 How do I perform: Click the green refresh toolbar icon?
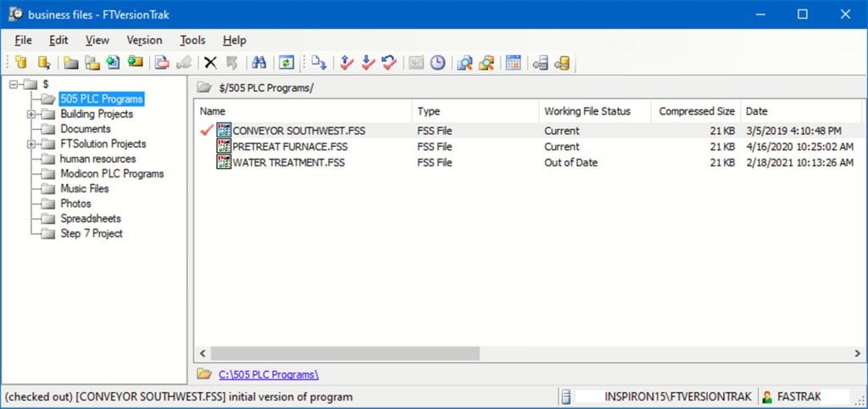287,63
